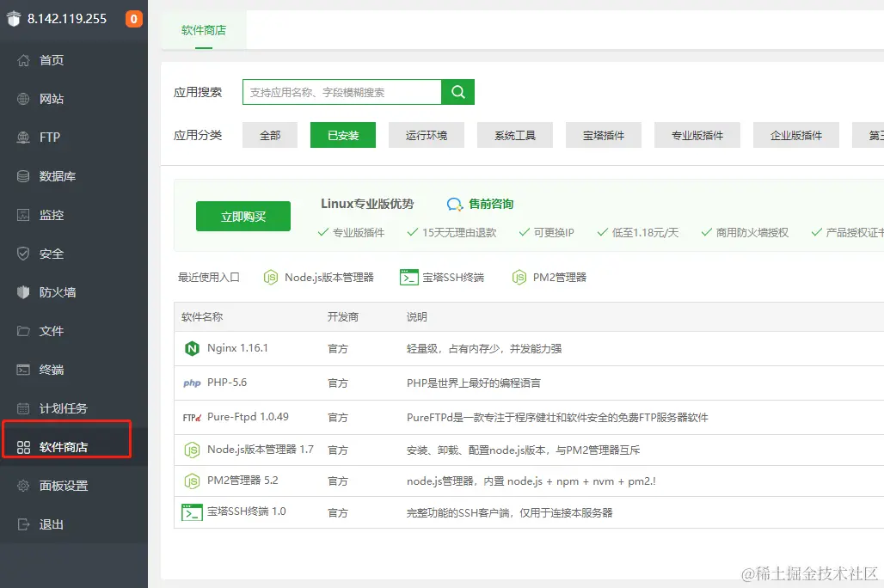Viewport: 884px width, 588px height.
Task: Click Node.js icon in Node.js版本管理器 1.7 row
Action: (x=192, y=450)
